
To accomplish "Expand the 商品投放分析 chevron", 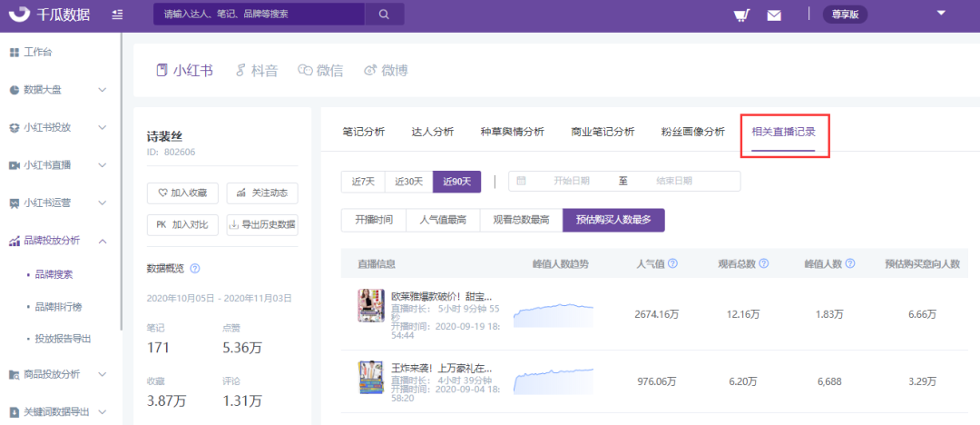I will pyautogui.click(x=103, y=374).
